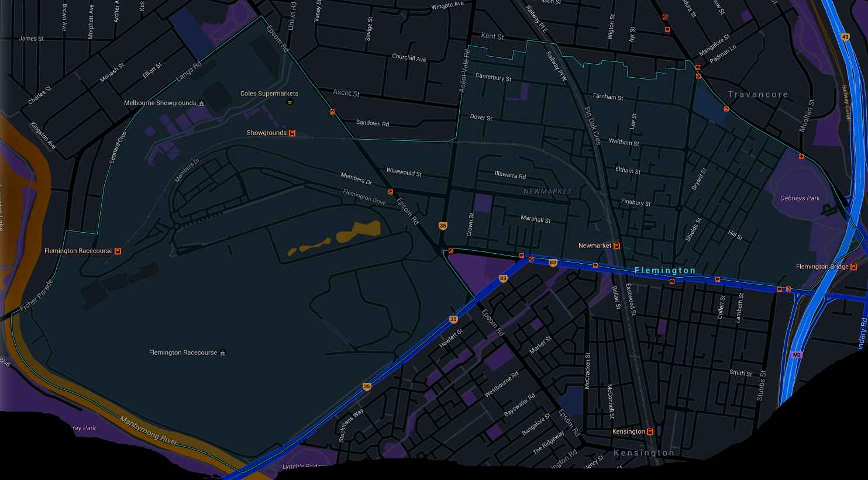Screen dimensions: 868x480
Task: Click the Flemington Racecourse grandstand icon
Action: (x=222, y=352)
